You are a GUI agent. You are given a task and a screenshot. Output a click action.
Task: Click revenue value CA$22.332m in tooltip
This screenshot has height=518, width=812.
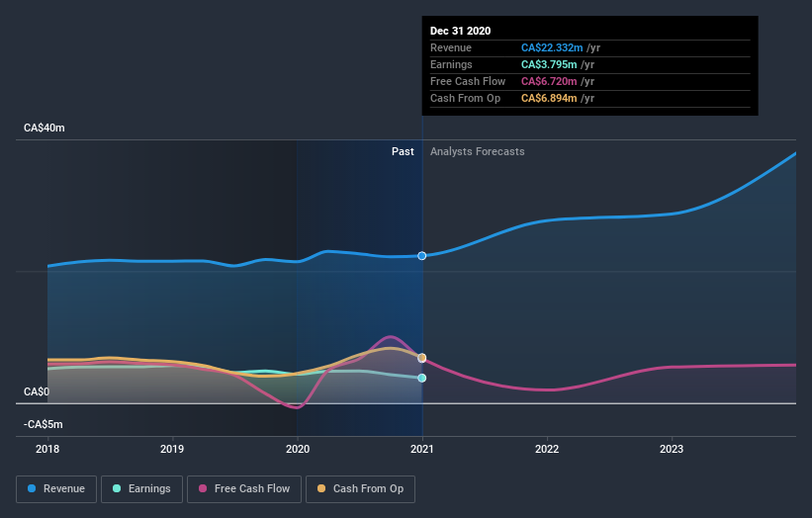click(x=552, y=47)
